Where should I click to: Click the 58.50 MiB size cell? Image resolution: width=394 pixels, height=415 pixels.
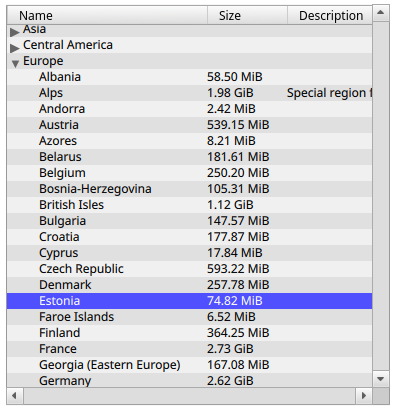(x=235, y=77)
